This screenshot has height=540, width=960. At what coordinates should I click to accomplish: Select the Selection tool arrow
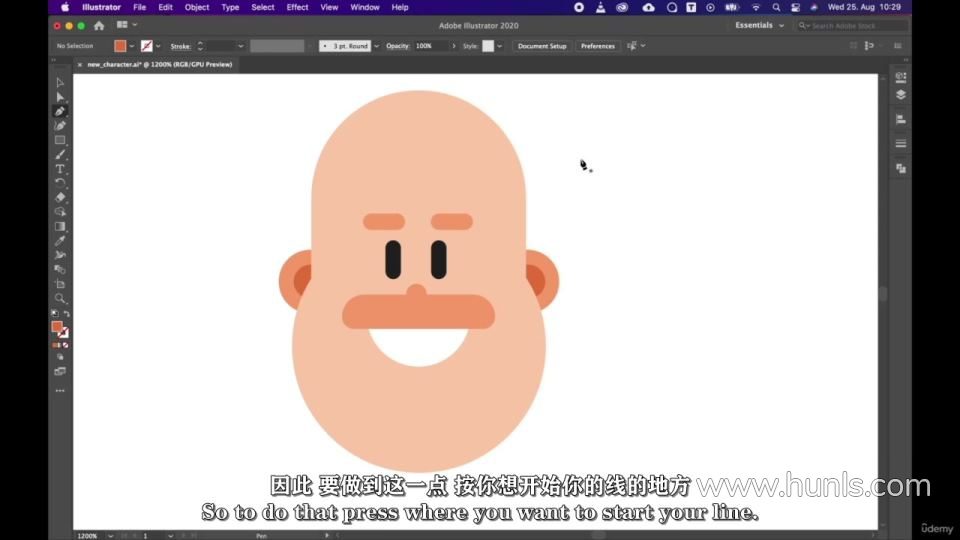60,83
